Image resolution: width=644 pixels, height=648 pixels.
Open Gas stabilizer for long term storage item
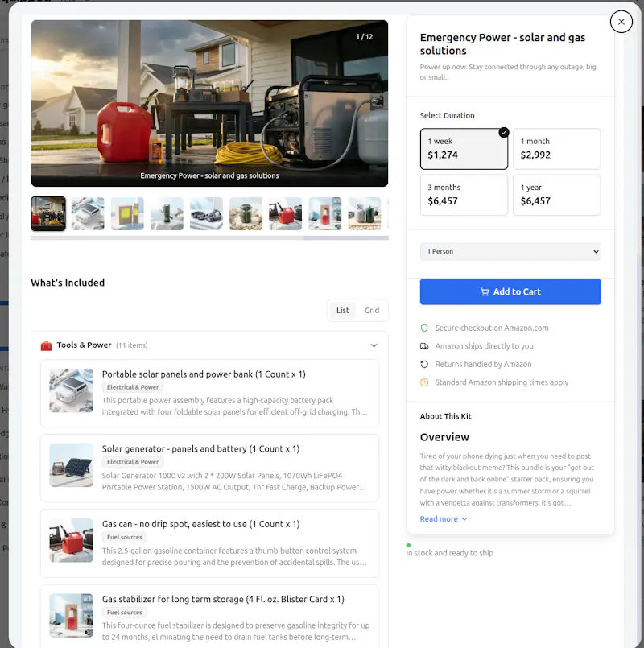[x=209, y=616]
